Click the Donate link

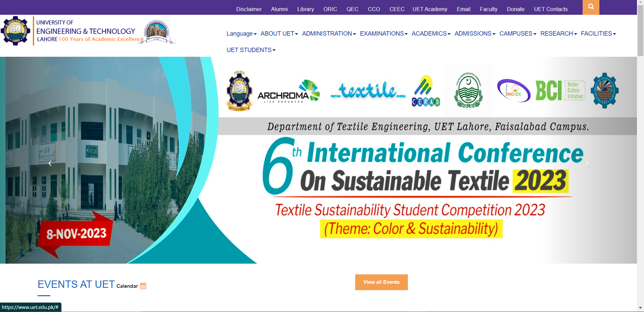[516, 9]
